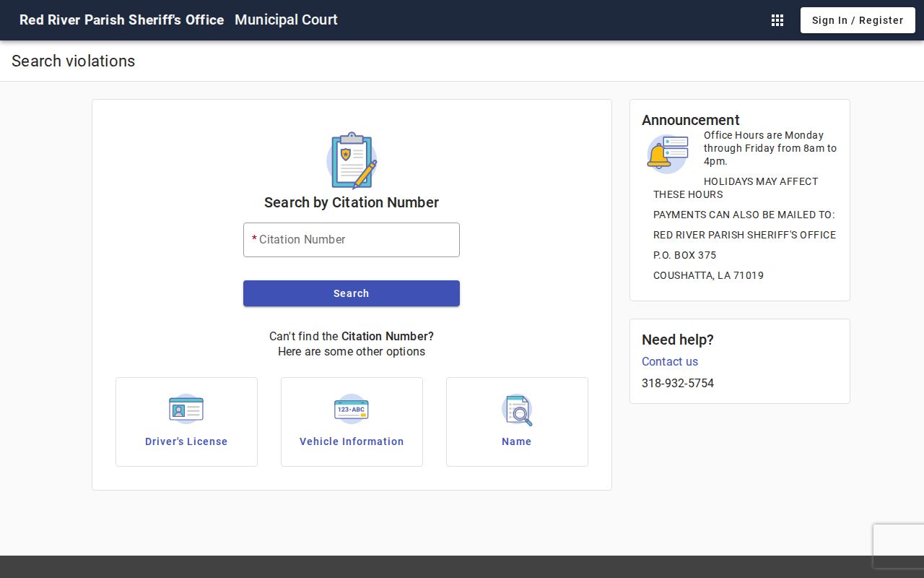The height and width of the screenshot is (578, 924).
Task: Click the Announcement heading
Action: point(691,120)
